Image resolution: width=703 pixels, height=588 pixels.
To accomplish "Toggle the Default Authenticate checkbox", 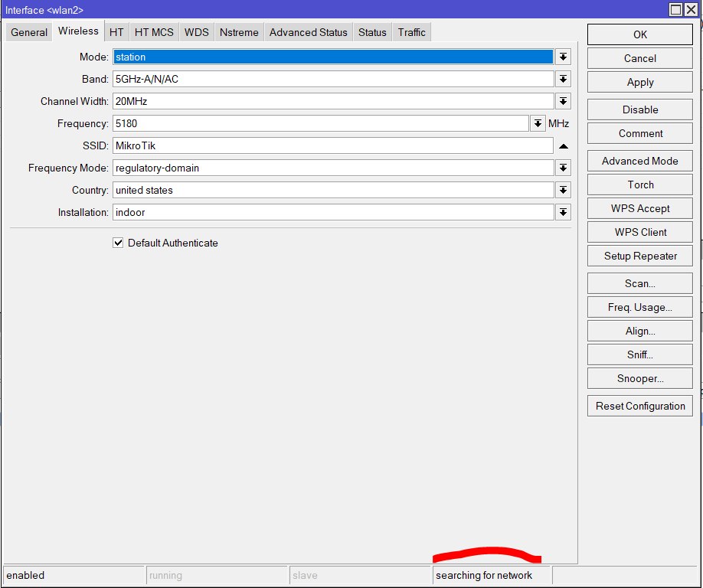I will [118, 243].
